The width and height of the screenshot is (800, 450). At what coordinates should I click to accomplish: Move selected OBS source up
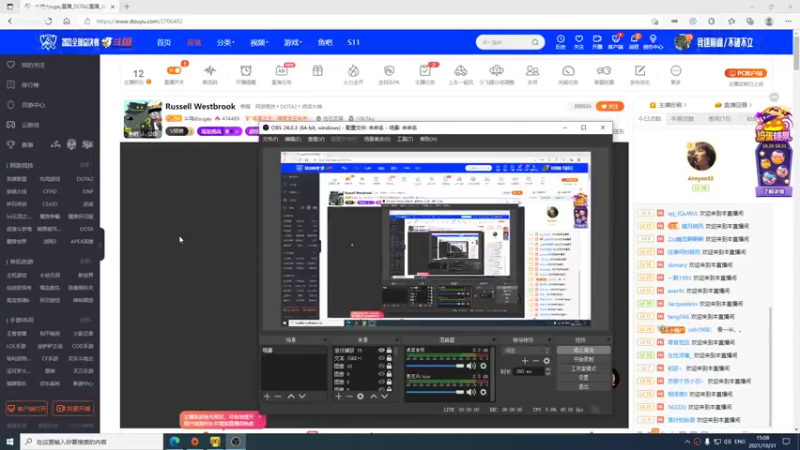(x=373, y=396)
